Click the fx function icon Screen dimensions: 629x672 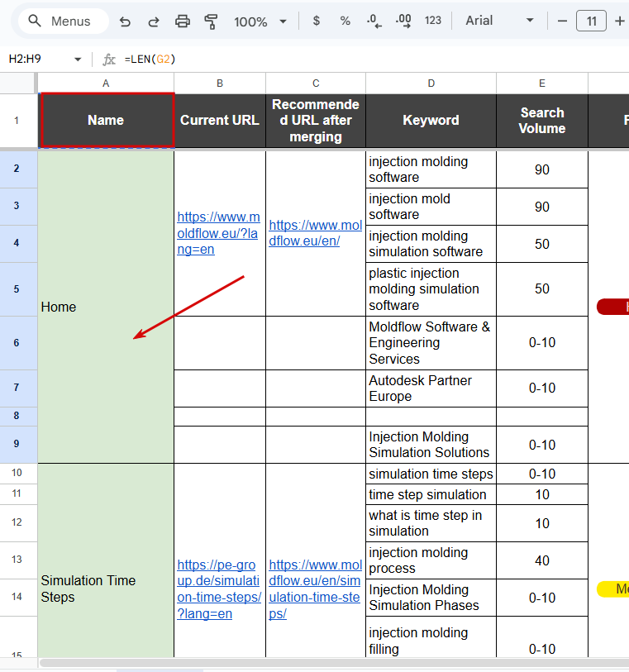[x=109, y=60]
